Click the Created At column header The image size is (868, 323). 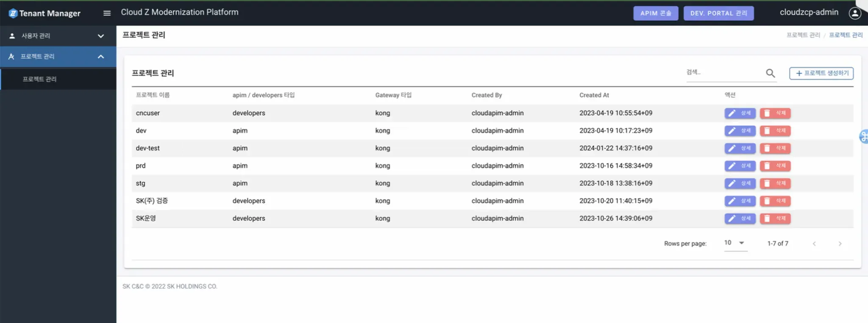[x=594, y=95]
